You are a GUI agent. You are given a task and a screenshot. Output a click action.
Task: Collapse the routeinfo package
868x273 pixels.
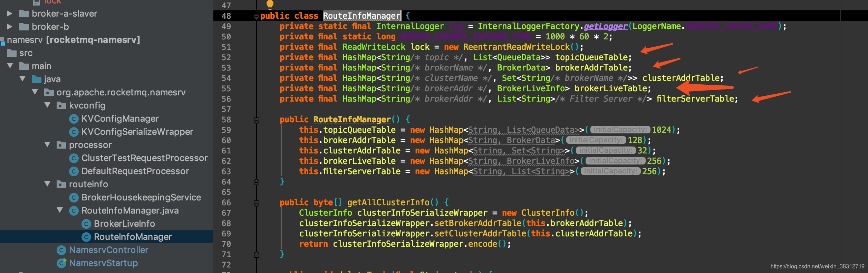coord(47,184)
